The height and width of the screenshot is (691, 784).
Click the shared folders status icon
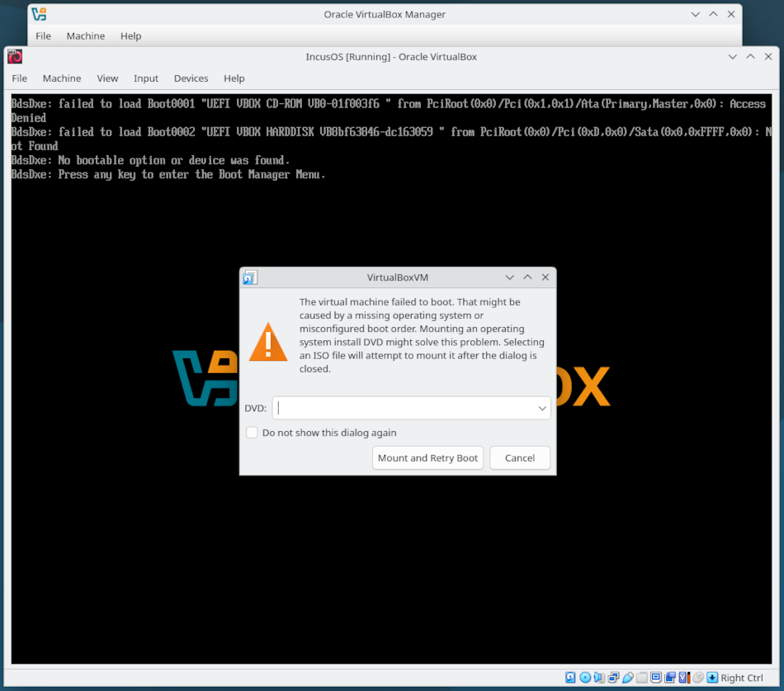tap(642, 677)
